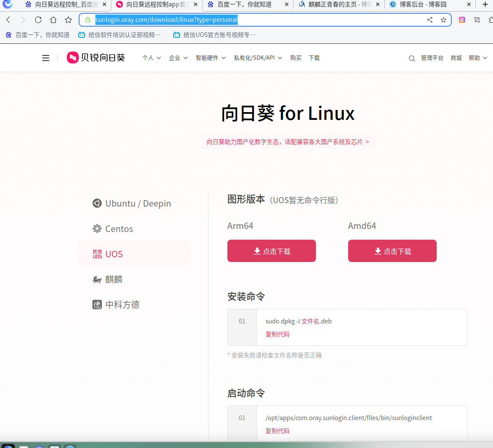Click the /opt/apps/com.oray.sunlogin.client path text
The width and height of the screenshot is (493, 448).
point(349,418)
